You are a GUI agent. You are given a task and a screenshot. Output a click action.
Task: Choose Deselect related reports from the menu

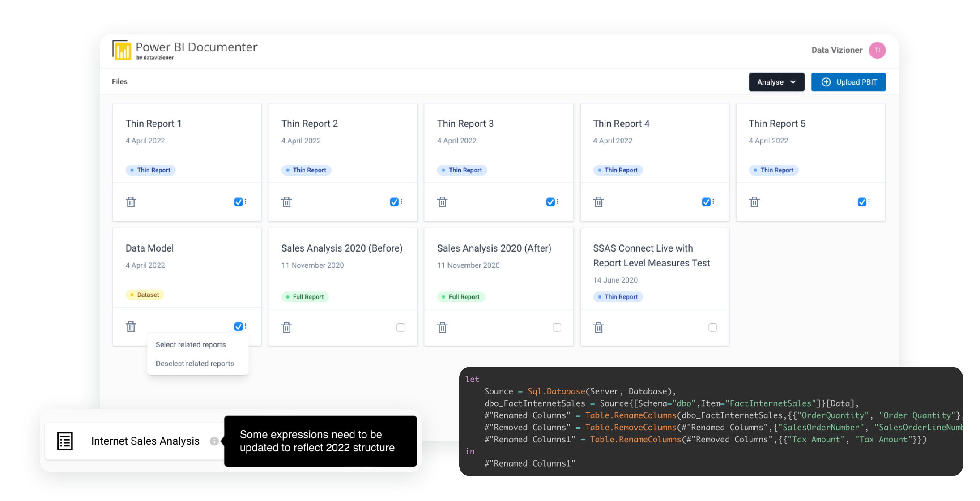pyautogui.click(x=194, y=363)
